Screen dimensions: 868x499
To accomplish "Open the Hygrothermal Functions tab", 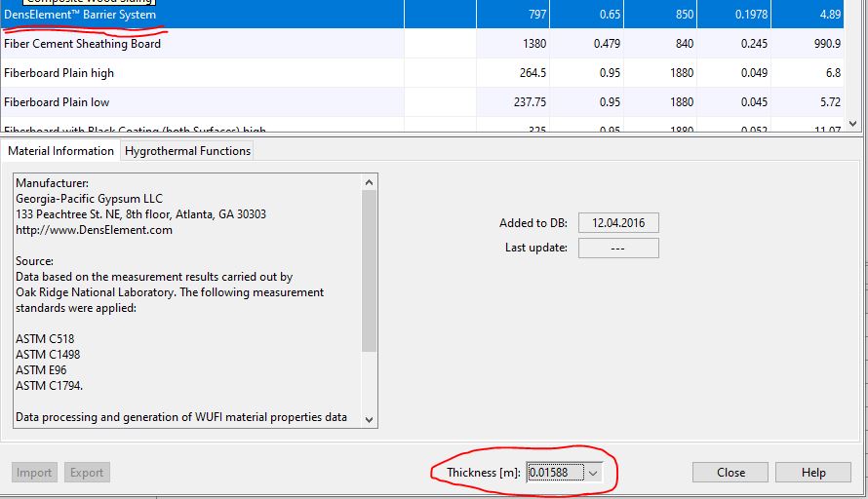I will pos(187,151).
